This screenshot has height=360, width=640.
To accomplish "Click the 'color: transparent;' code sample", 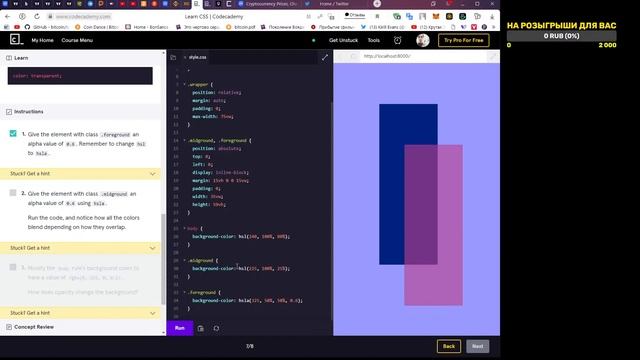I will (38, 76).
